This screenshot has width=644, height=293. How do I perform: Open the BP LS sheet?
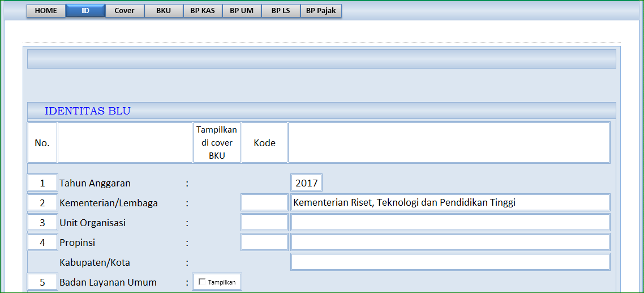[x=281, y=11]
